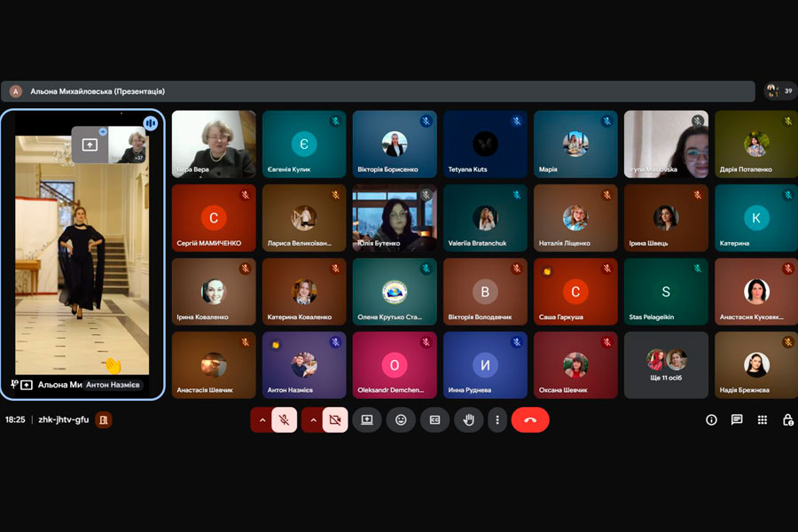
Task: Select Євгенія Кулик participant tile
Action: coord(304,144)
